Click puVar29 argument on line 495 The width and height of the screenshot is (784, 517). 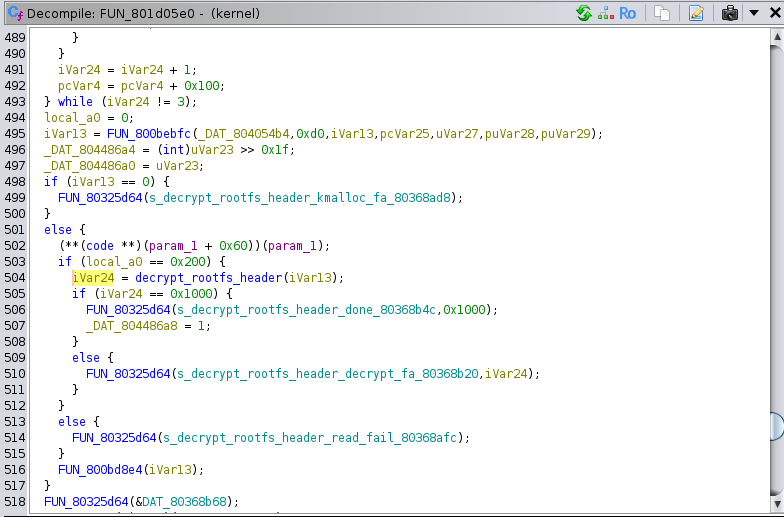click(566, 134)
